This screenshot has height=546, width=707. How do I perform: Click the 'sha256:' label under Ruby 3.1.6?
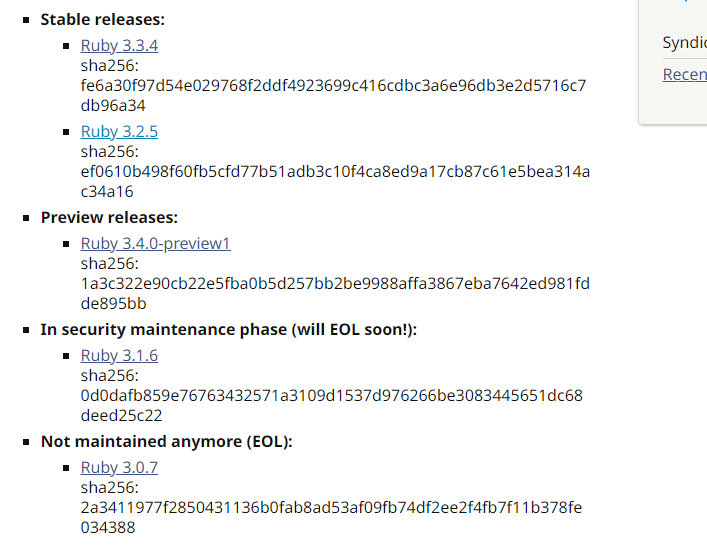click(109, 376)
